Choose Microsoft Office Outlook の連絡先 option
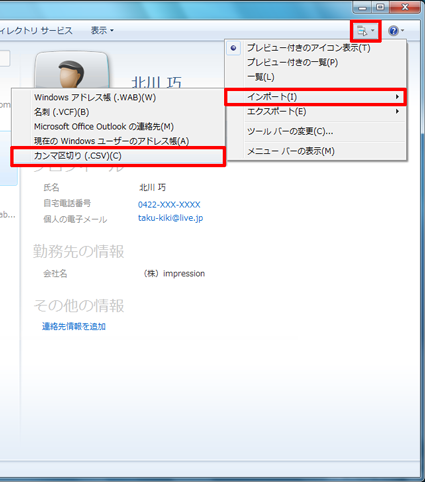The width and height of the screenshot is (425, 482). tap(118, 127)
